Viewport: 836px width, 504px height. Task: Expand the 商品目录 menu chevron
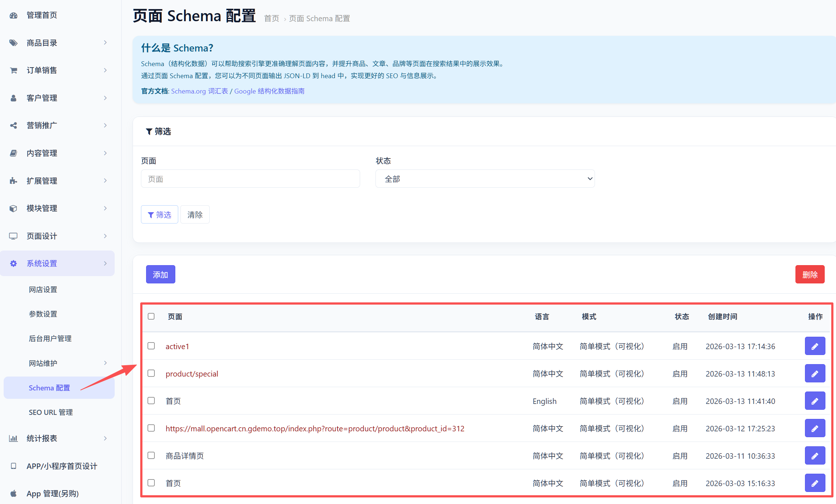click(x=105, y=43)
